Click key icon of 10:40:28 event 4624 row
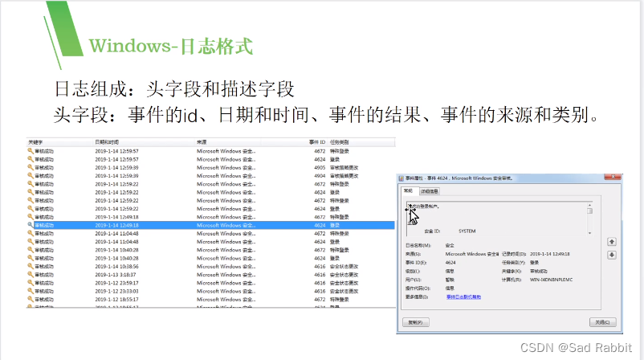This screenshot has height=360, width=644. 31,258
